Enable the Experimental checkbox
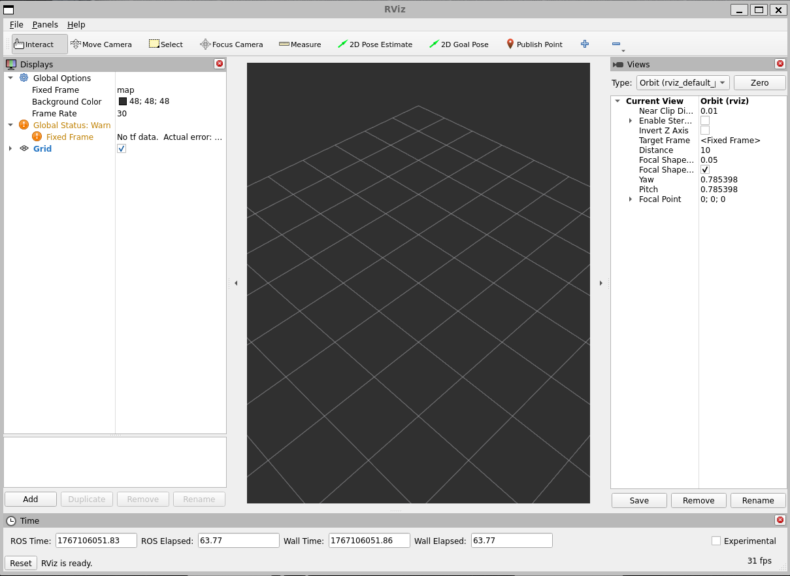Image resolution: width=790 pixels, height=576 pixels. pos(716,541)
